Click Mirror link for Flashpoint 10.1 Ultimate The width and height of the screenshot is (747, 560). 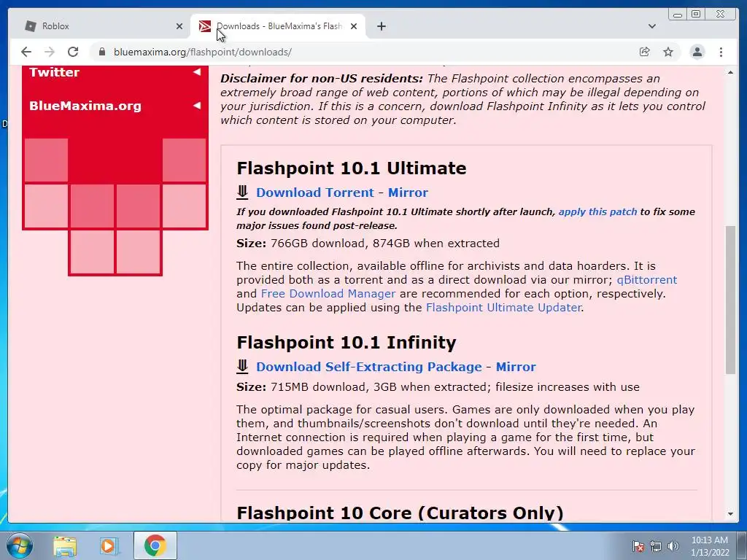[408, 192]
